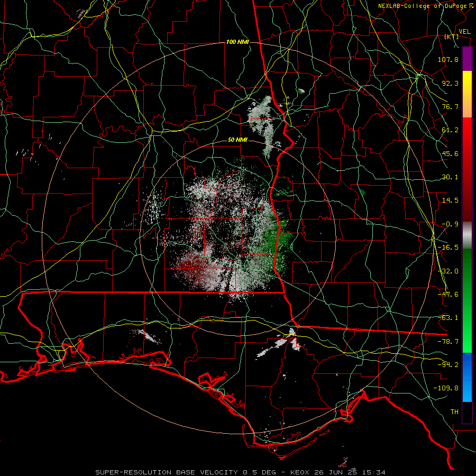Click the yellow-orange segment of the color bar

(467, 94)
